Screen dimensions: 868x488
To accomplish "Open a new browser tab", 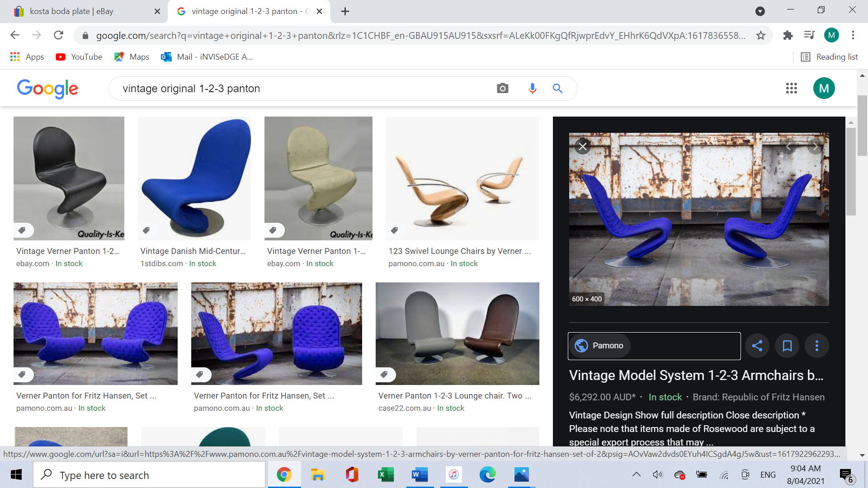I will click(345, 11).
